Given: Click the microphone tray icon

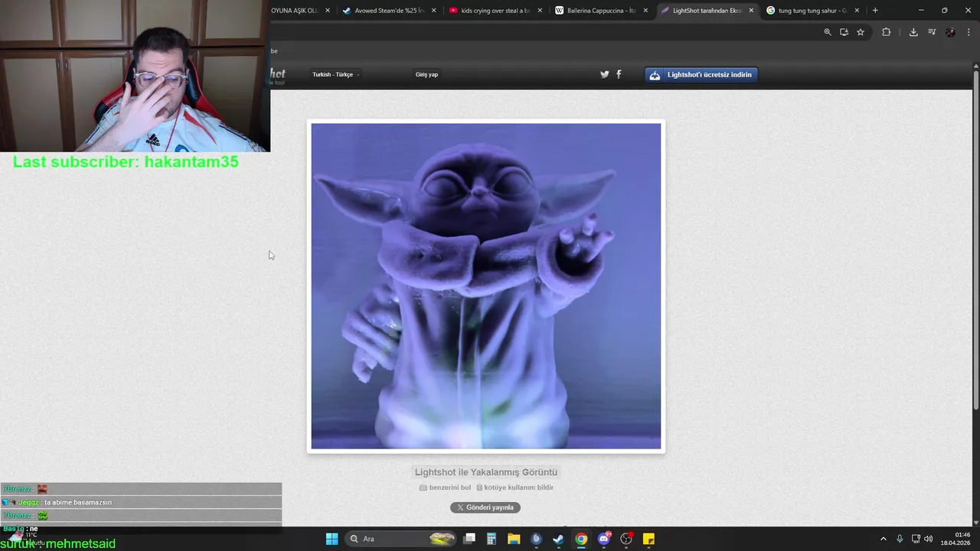Looking at the screenshot, I should [900, 539].
